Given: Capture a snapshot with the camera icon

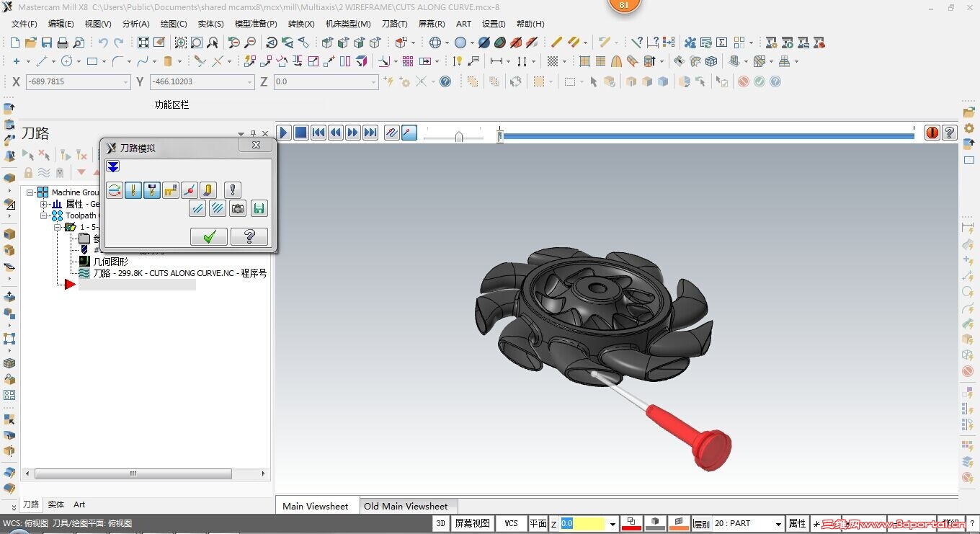Looking at the screenshot, I should (x=238, y=209).
